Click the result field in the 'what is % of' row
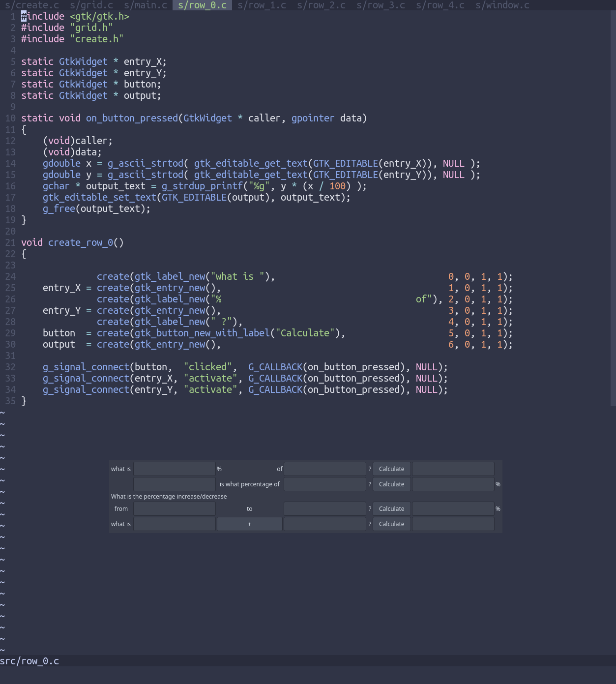This screenshot has height=684, width=616. pos(453,469)
